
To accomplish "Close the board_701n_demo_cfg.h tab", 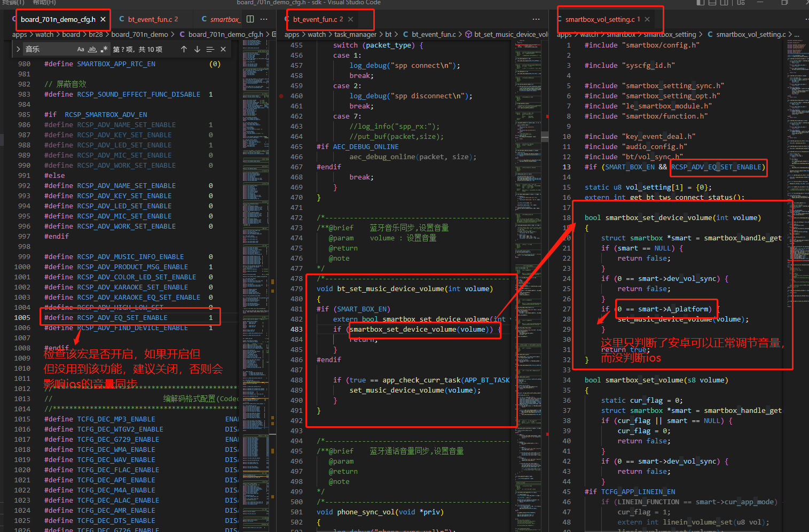I will (103, 19).
